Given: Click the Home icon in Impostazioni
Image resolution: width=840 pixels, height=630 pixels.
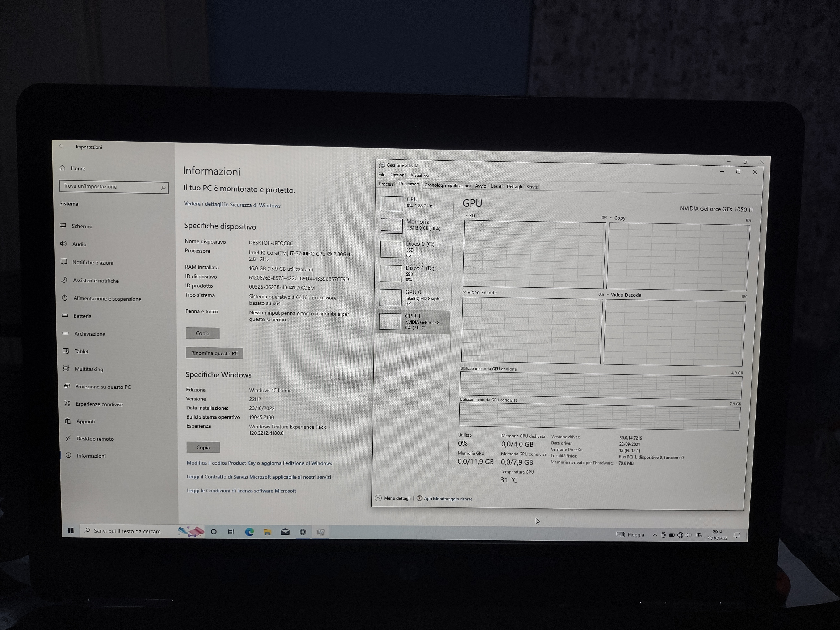Looking at the screenshot, I should pyautogui.click(x=62, y=168).
